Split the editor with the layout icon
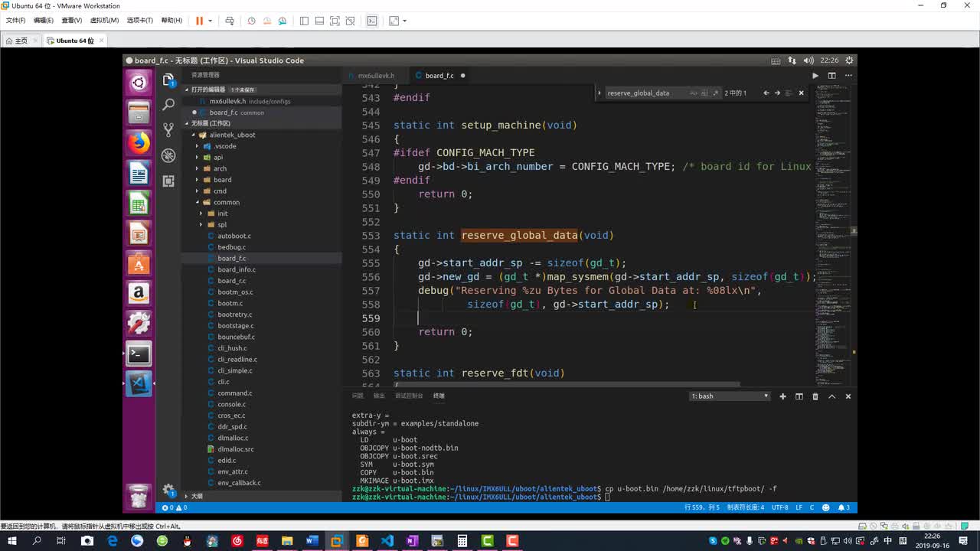Viewport: 980px width, 551px height. (x=831, y=76)
